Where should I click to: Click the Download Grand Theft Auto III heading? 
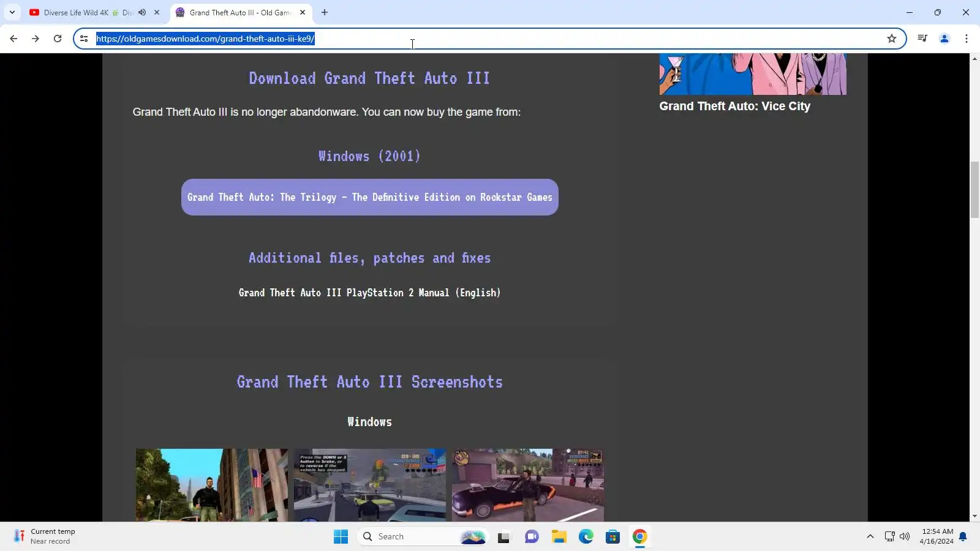369,78
